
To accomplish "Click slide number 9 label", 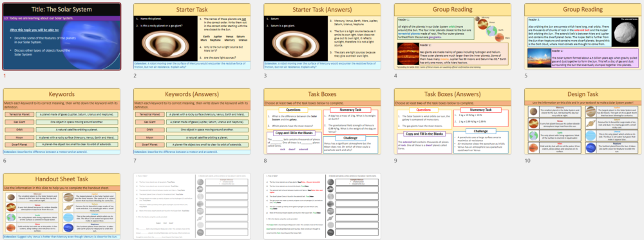I will pos(396,161).
